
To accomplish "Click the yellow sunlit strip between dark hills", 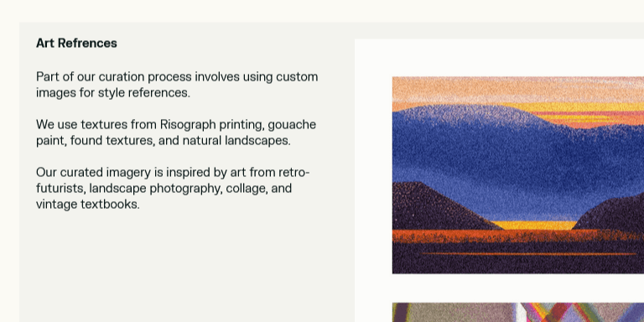I will click(534, 225).
